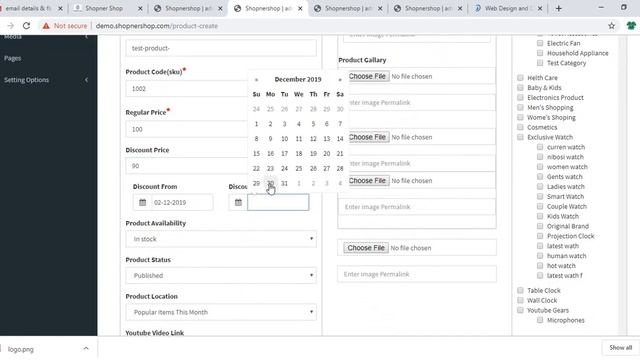This screenshot has width=640, height=360.
Task: Click into the Regular Price field
Action: (188, 129)
